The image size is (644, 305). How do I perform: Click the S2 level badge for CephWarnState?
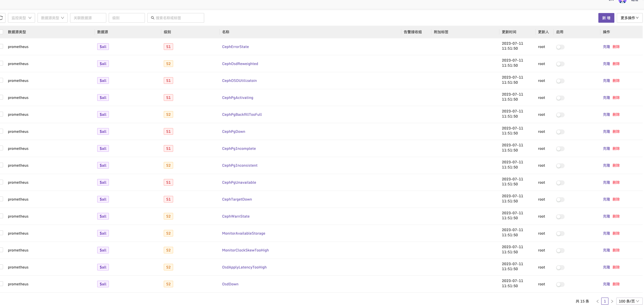click(x=168, y=216)
